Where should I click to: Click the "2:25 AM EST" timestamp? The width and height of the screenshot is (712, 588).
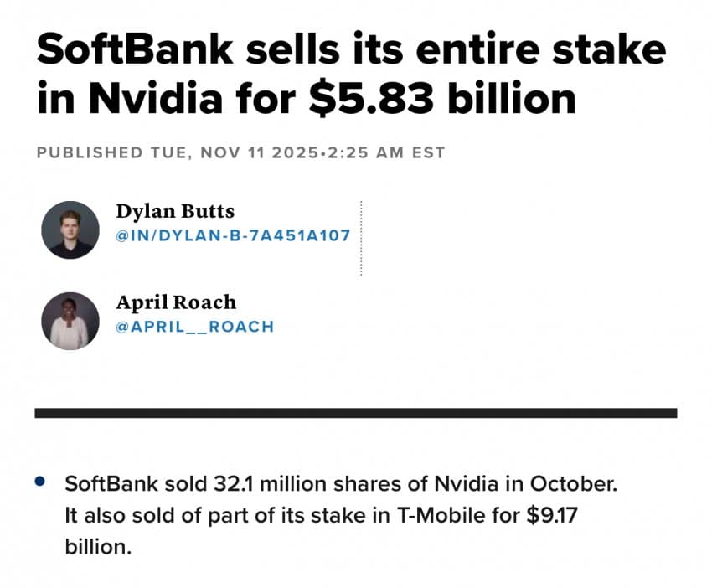pyautogui.click(x=384, y=152)
